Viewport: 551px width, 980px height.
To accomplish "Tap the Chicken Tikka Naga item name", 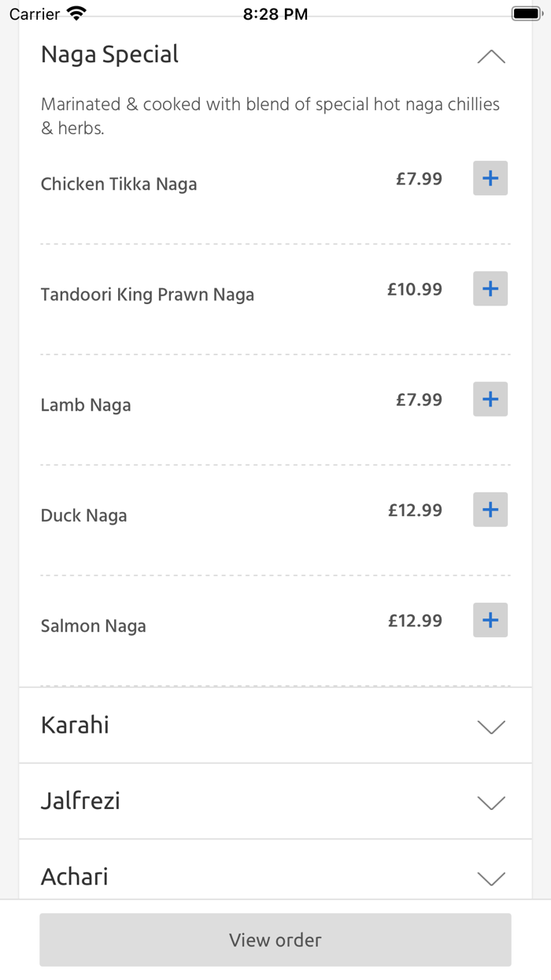I will (119, 184).
